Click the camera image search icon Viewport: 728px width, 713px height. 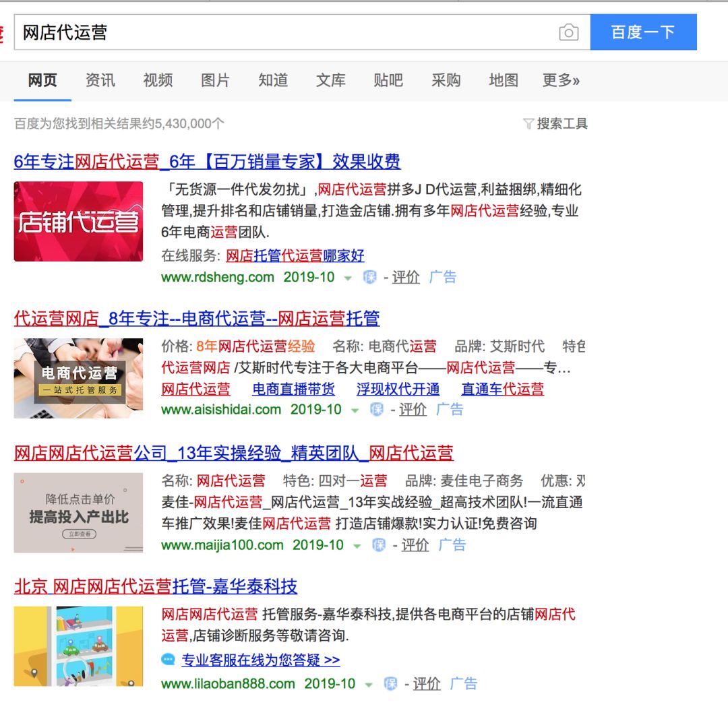569,32
